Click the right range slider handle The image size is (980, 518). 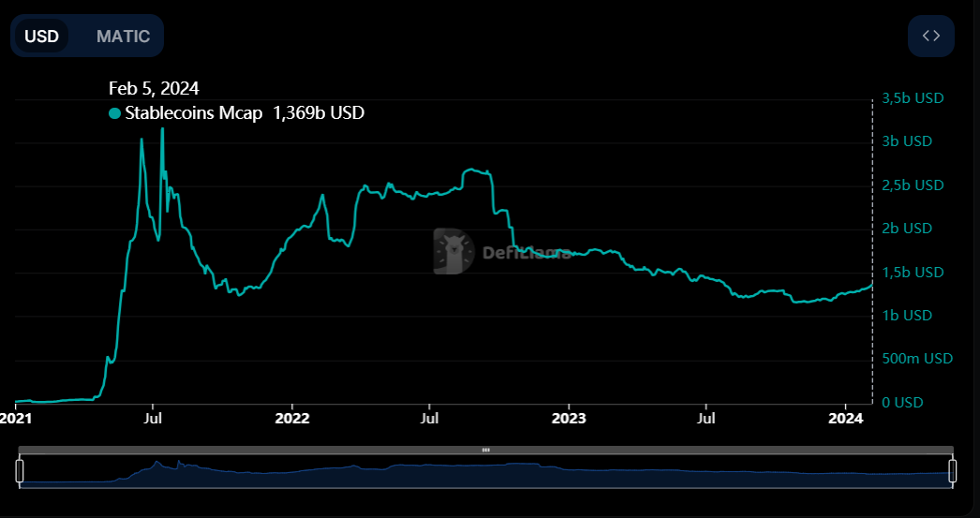coord(953,470)
